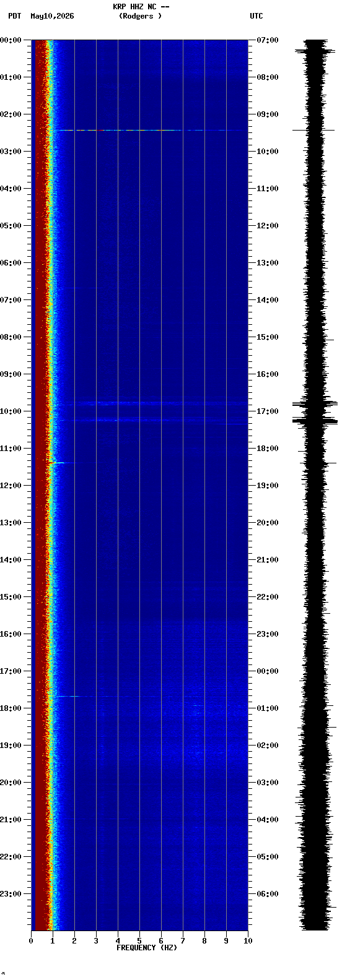
Task: Click the 03:00 UTC time label
Action: point(268,783)
